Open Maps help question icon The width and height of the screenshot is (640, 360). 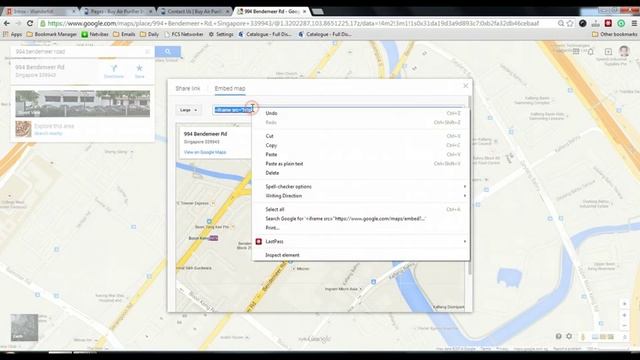(x=558, y=336)
